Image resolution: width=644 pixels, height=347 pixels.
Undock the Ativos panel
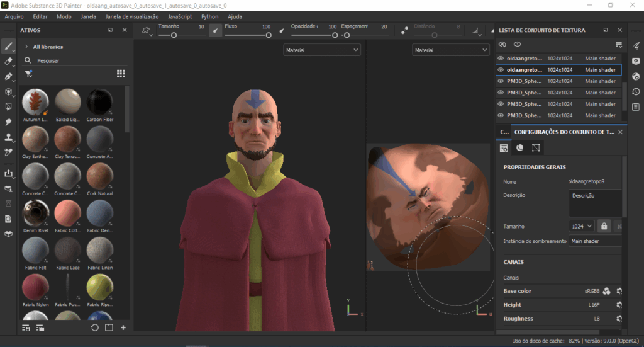click(111, 30)
